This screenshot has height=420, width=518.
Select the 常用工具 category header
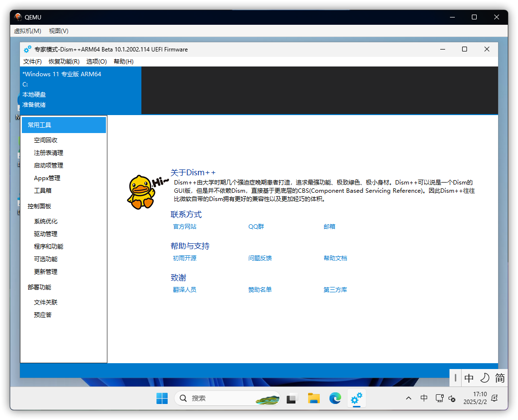(64, 125)
